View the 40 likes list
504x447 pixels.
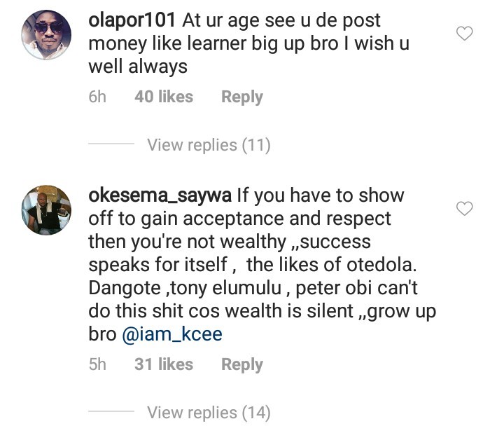pyautogui.click(x=163, y=97)
